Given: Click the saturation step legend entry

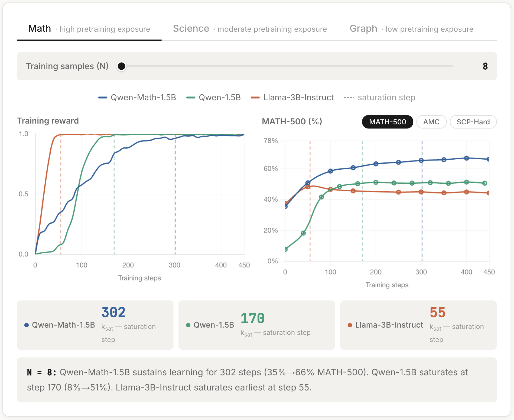Looking at the screenshot, I should 379,98.
